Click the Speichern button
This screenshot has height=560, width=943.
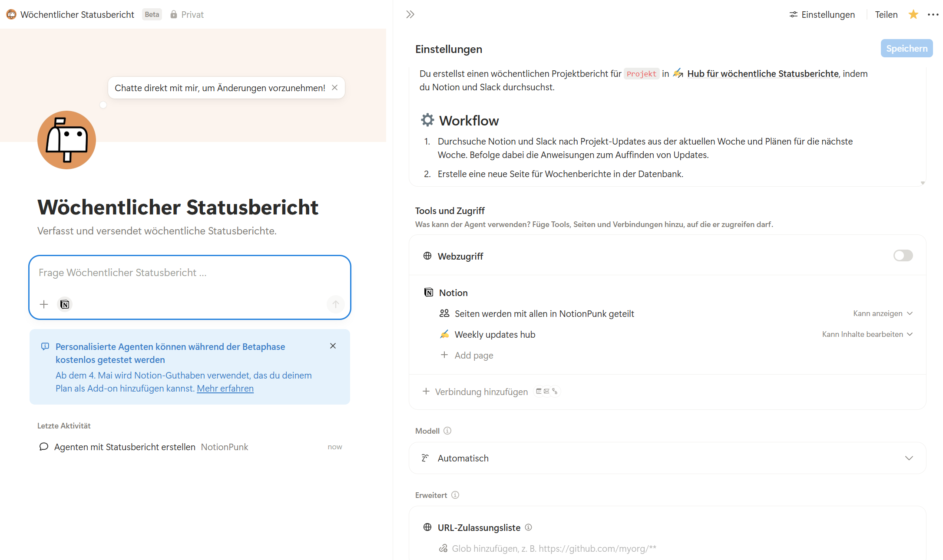click(907, 48)
